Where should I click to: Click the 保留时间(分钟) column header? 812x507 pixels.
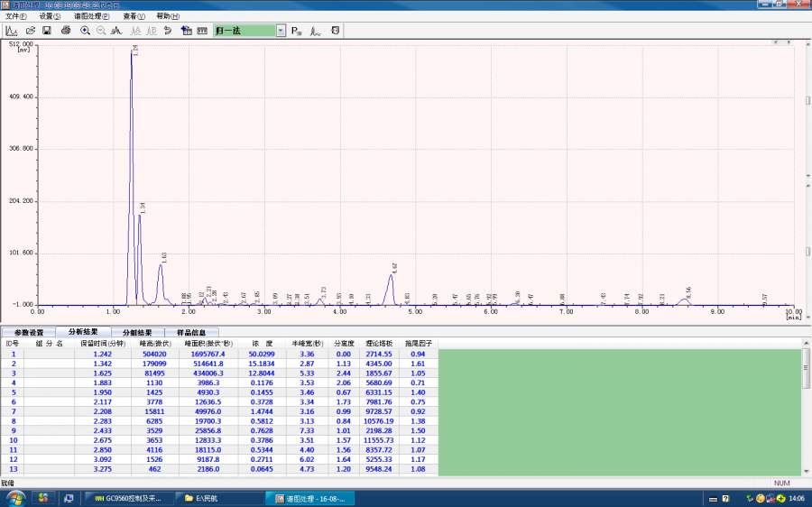coord(103,344)
